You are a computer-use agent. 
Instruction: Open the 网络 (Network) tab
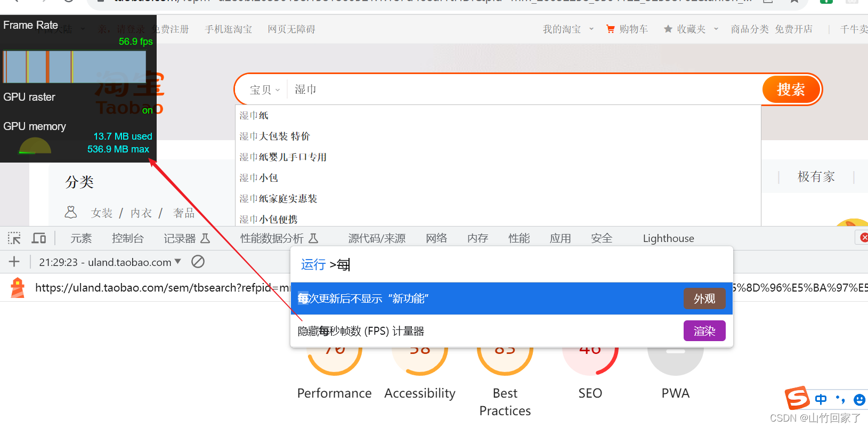pyautogui.click(x=436, y=238)
